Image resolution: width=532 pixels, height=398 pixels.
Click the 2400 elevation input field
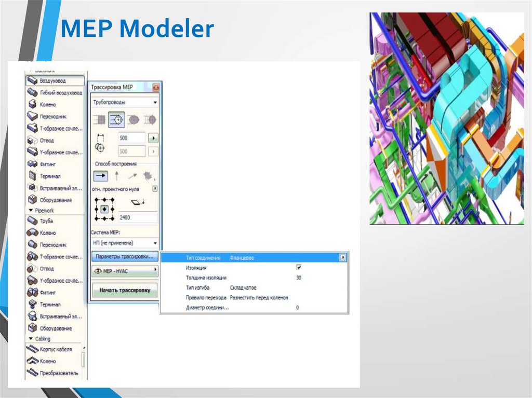click(x=135, y=218)
